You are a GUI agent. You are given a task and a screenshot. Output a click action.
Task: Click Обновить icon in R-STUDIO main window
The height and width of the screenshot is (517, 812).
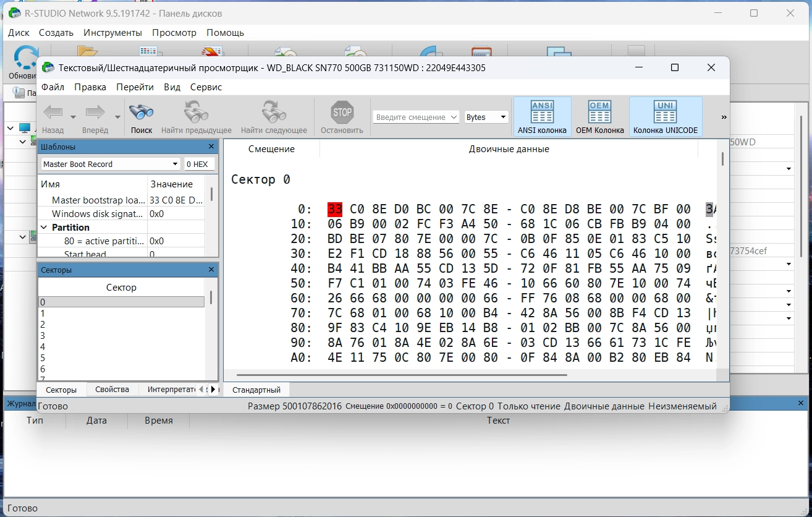[x=25, y=58]
